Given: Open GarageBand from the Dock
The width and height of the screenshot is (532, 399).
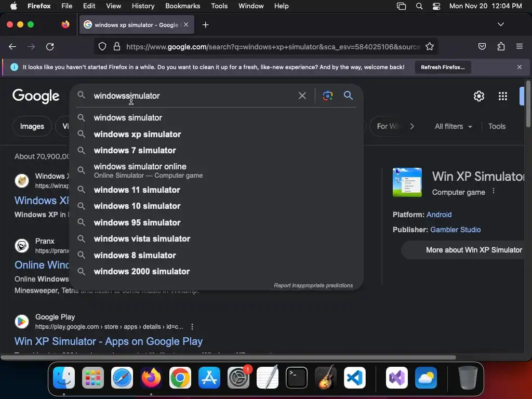Looking at the screenshot, I should (326, 378).
